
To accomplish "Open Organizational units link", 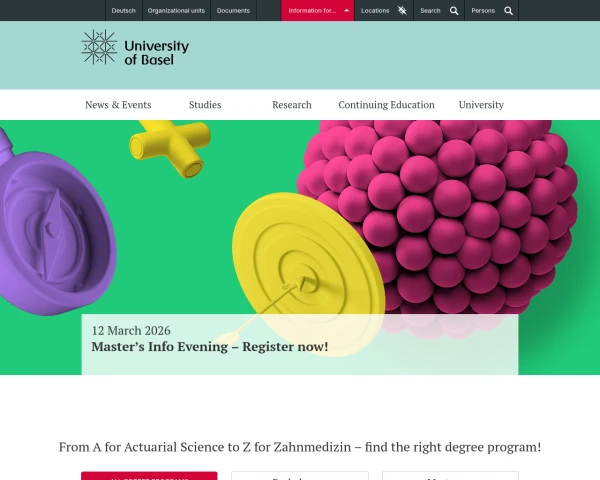I will [x=176, y=11].
